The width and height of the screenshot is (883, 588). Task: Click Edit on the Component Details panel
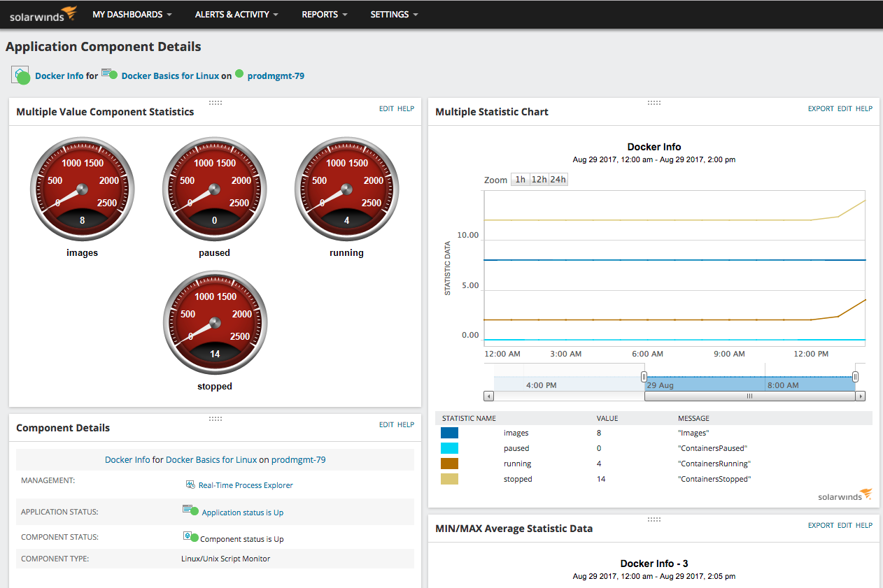[386, 424]
